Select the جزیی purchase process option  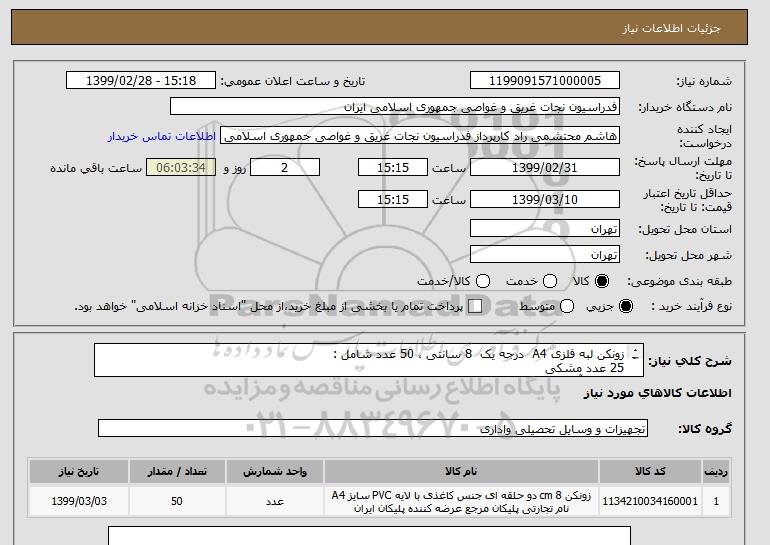tap(626, 306)
